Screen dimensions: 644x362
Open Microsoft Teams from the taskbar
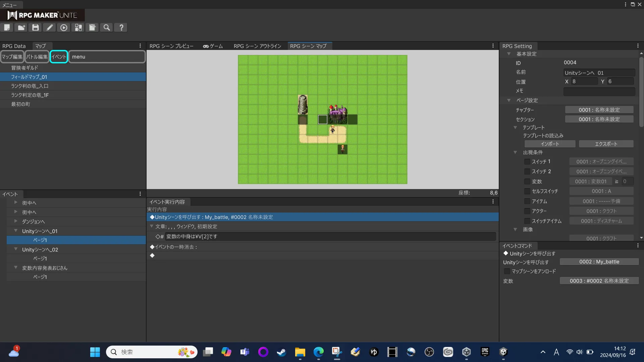click(x=245, y=352)
